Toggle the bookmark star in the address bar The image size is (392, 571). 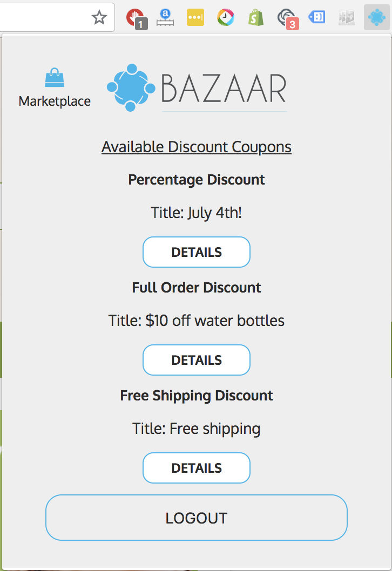pyautogui.click(x=99, y=17)
